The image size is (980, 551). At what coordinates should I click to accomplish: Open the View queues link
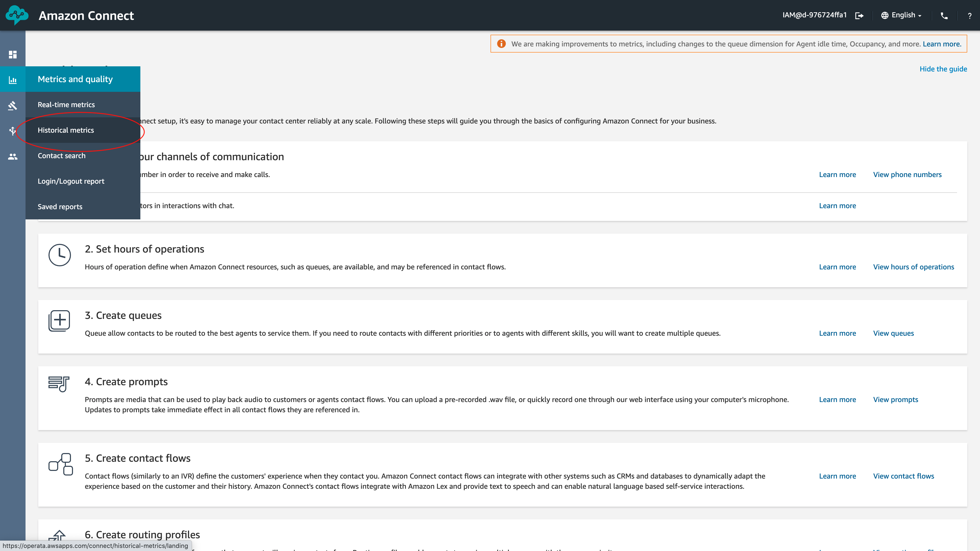click(x=893, y=333)
